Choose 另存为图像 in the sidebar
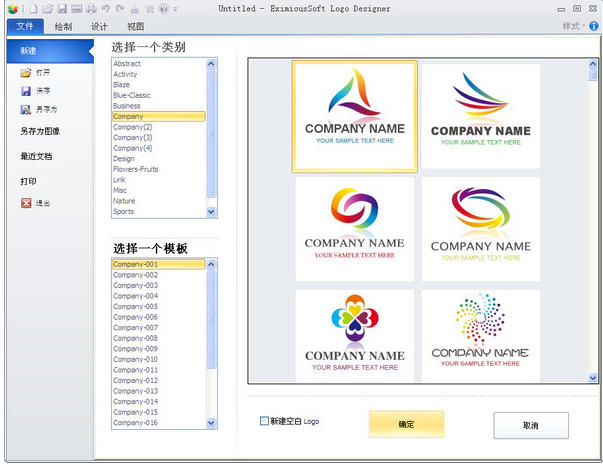The height and width of the screenshot is (465, 603). (40, 132)
